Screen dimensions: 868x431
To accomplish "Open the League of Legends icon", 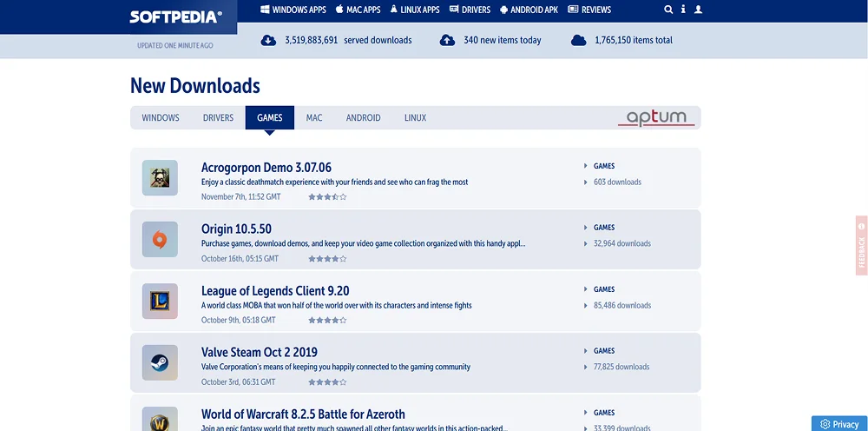I will pyautogui.click(x=160, y=301).
